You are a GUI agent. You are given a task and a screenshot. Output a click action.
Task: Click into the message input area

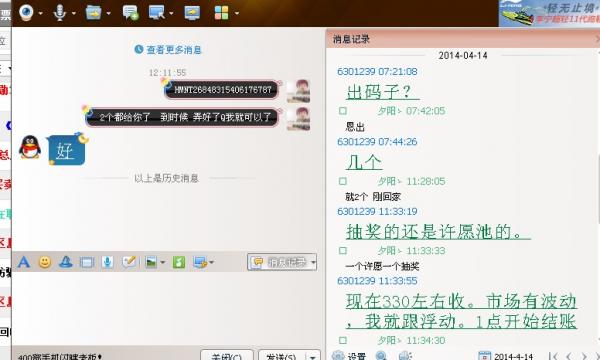[168, 308]
